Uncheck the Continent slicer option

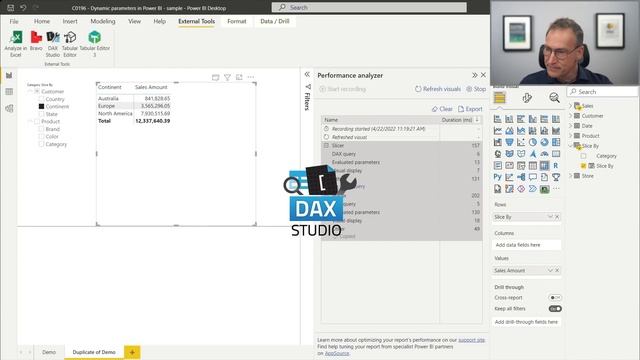41,106
